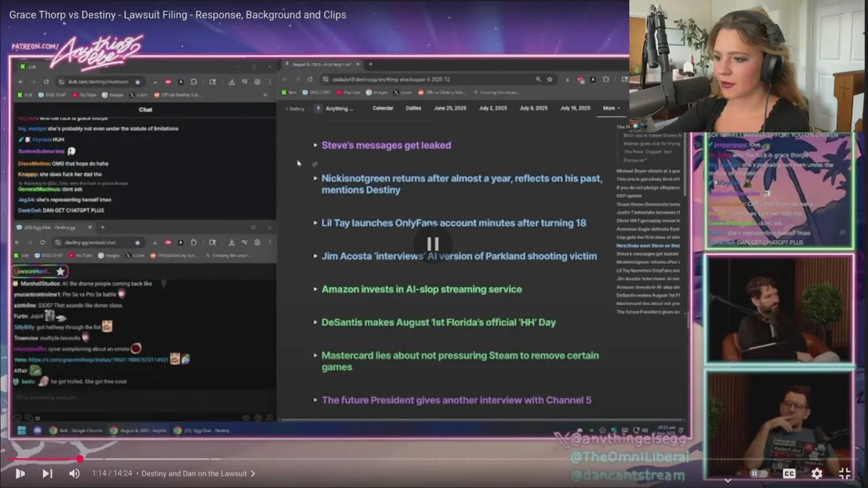
Task: Click the red video progress bar
Action: pyautogui.click(x=44, y=459)
